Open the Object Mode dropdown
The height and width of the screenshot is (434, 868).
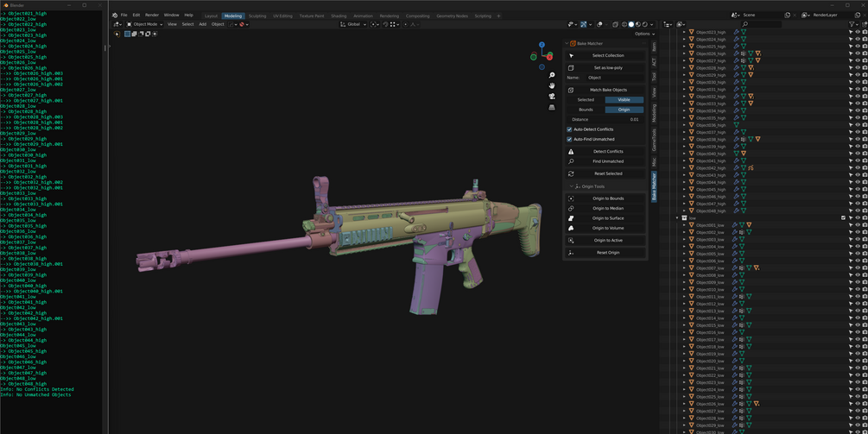tap(144, 24)
